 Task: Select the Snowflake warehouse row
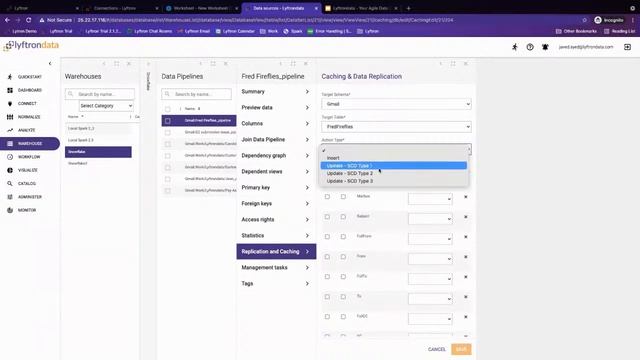98,152
